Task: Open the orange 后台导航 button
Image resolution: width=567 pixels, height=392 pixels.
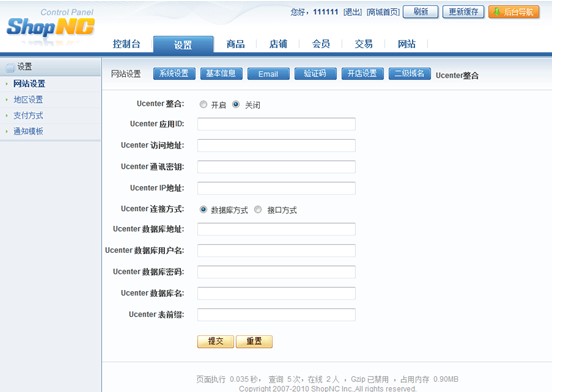Action: [x=514, y=12]
